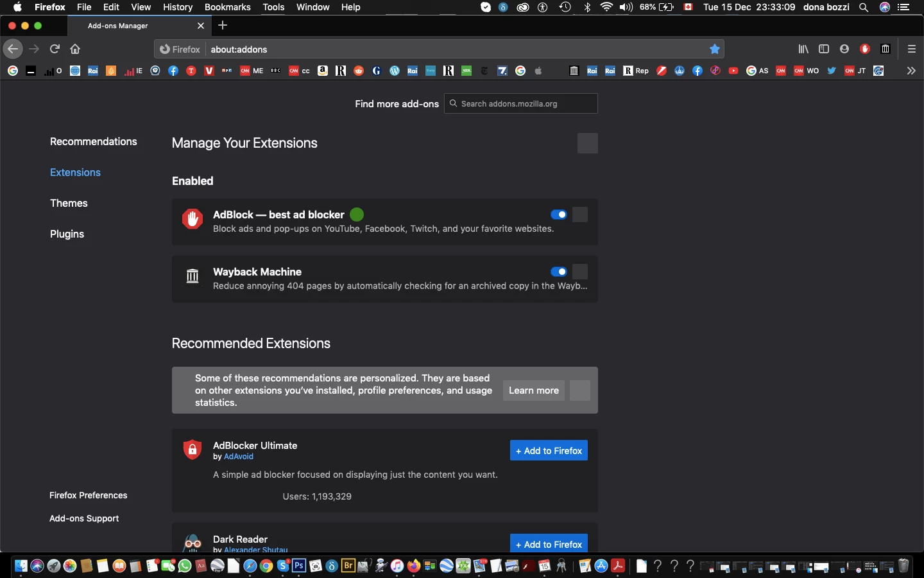The height and width of the screenshot is (578, 924).
Task: Open Add-ons Support link
Action: click(84, 518)
